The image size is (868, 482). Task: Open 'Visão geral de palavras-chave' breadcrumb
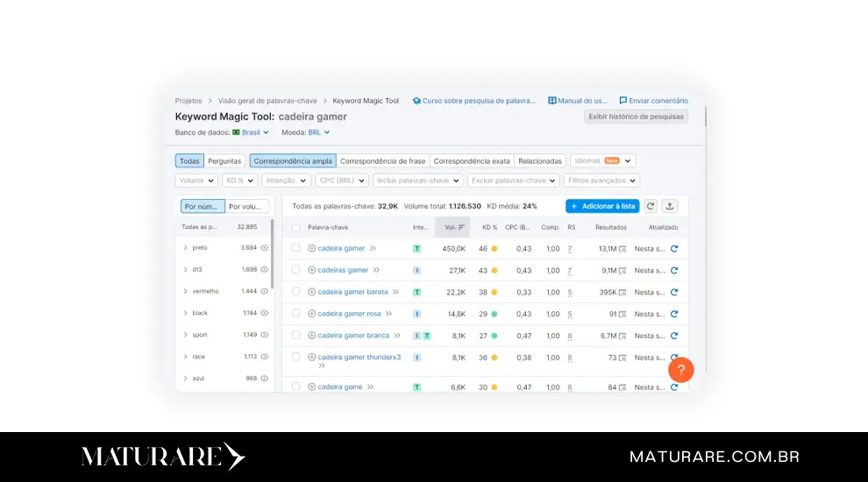point(267,101)
